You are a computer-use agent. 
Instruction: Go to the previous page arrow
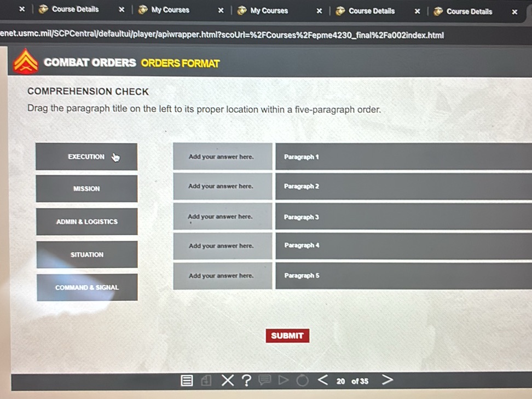[x=323, y=380]
